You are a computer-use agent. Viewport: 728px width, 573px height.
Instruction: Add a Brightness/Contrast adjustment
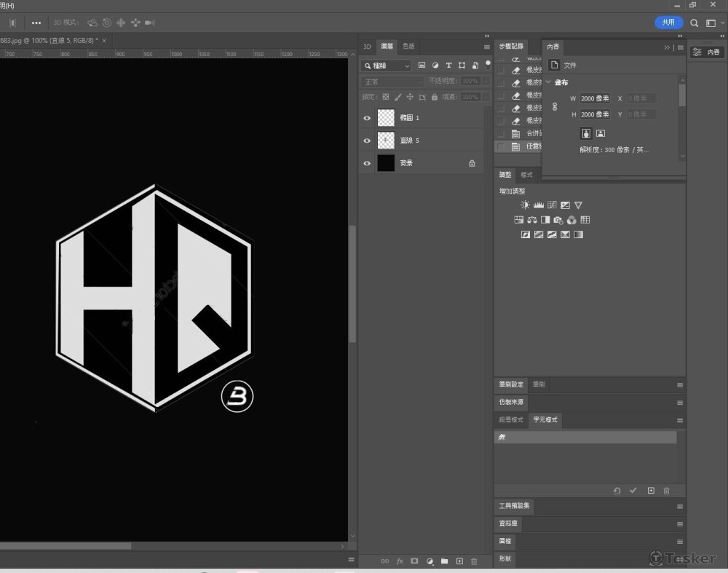525,205
